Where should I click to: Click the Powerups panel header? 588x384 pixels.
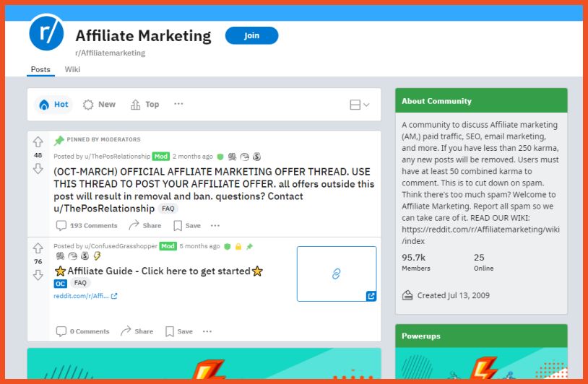(481, 336)
